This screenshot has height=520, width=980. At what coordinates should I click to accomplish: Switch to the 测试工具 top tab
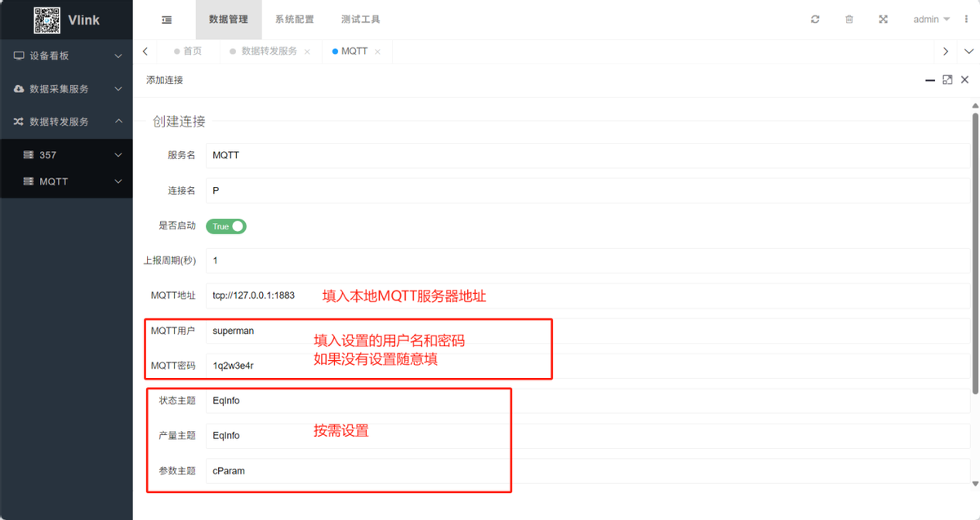tap(361, 20)
